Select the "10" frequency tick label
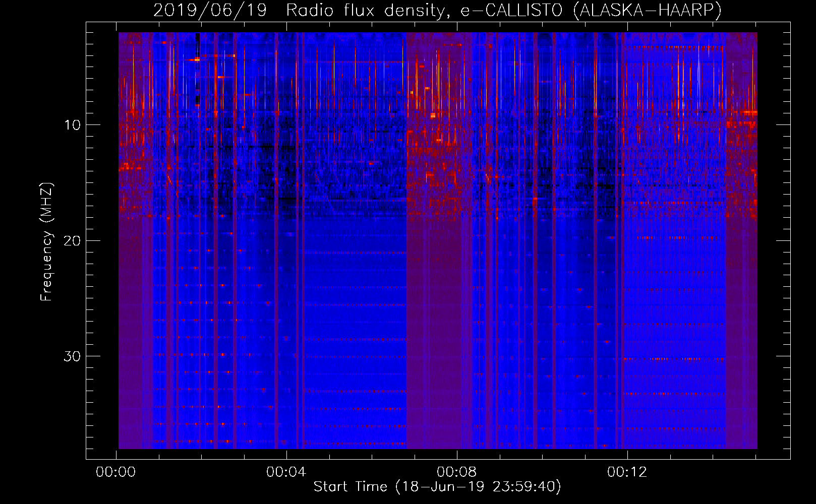Screen dimensions: 816x504 click(x=73, y=124)
